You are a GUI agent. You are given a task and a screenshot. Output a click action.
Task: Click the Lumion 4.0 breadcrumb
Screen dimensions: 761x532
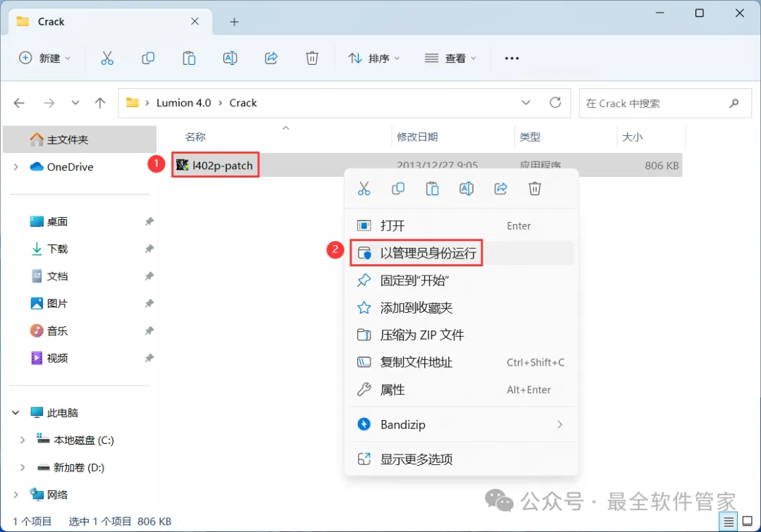183,103
